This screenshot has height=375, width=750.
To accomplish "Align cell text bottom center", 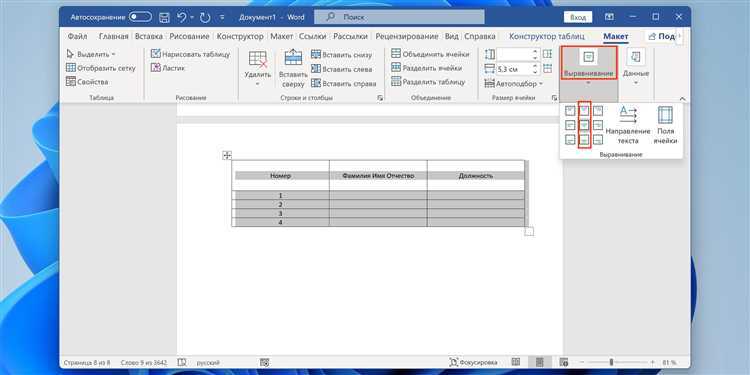I will pyautogui.click(x=584, y=140).
